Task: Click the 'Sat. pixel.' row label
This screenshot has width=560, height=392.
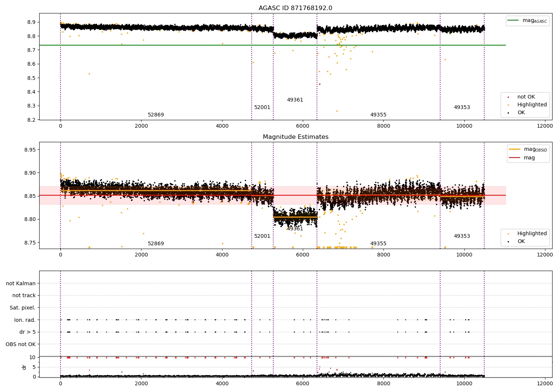Action: [23, 308]
